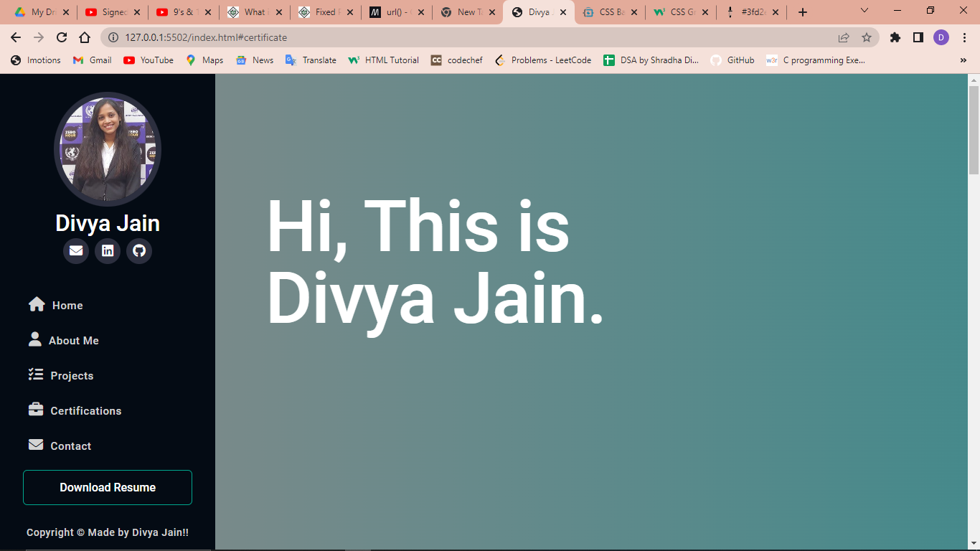Open a new tab with the plus button
980x551 pixels.
(x=803, y=12)
